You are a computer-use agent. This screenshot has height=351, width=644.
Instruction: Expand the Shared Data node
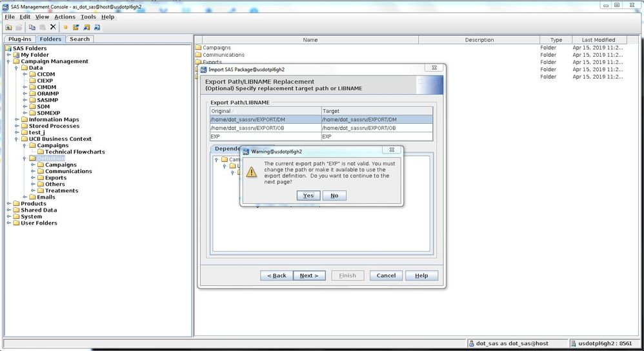[8, 210]
